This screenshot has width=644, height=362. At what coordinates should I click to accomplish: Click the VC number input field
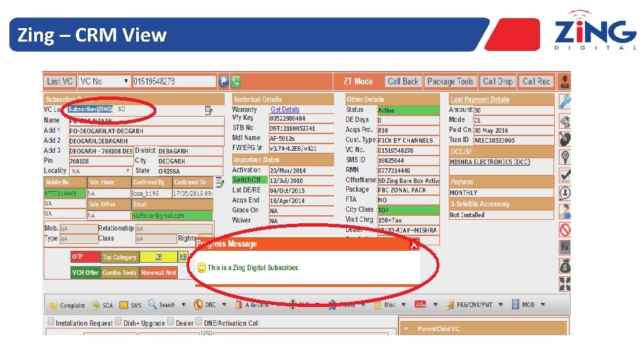pos(174,81)
